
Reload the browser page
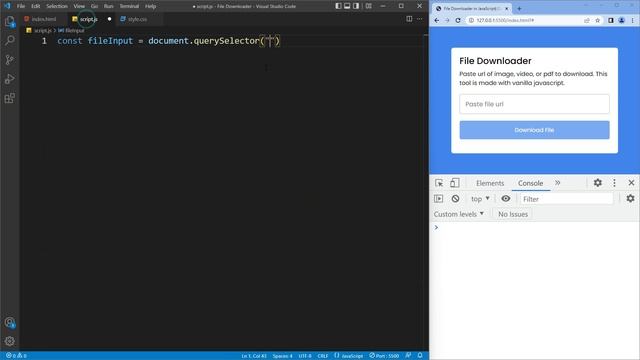coord(458,20)
